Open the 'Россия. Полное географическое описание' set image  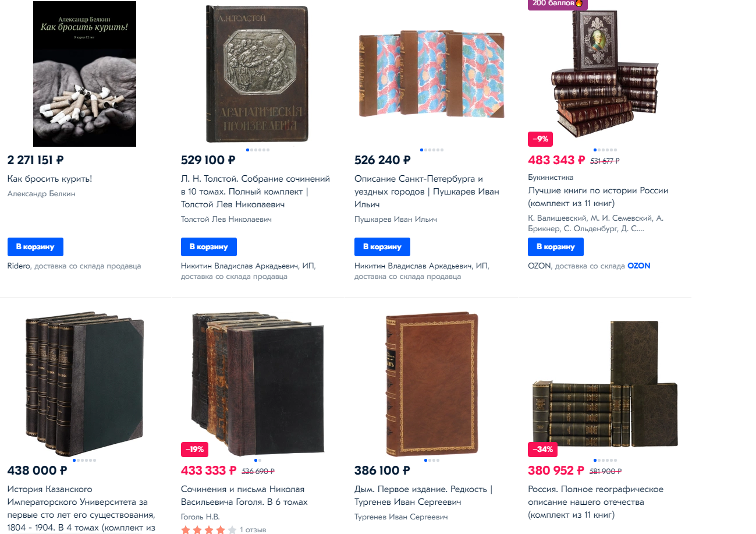click(x=605, y=387)
